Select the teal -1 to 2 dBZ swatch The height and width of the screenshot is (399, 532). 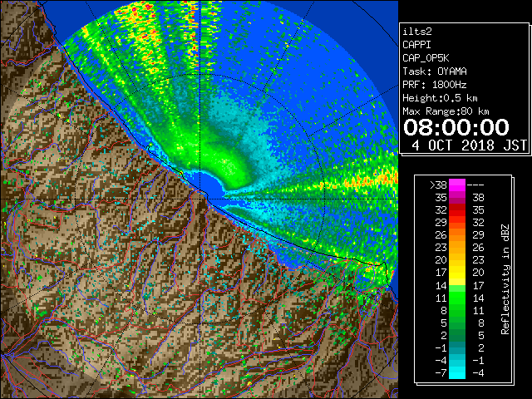pos(457,347)
